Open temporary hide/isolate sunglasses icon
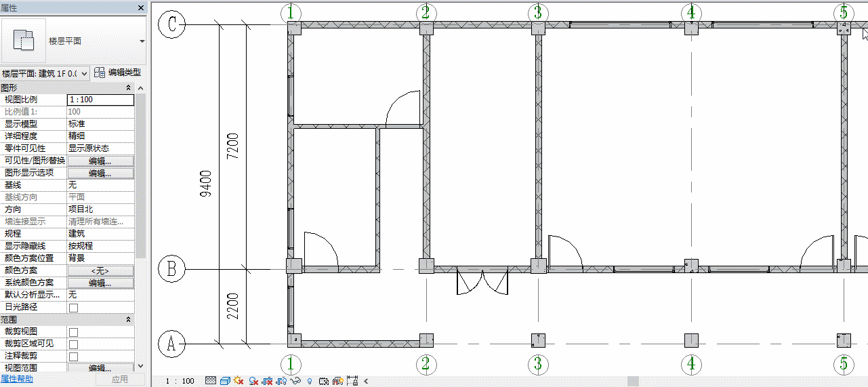This screenshot has height=387, width=868. 295,381
